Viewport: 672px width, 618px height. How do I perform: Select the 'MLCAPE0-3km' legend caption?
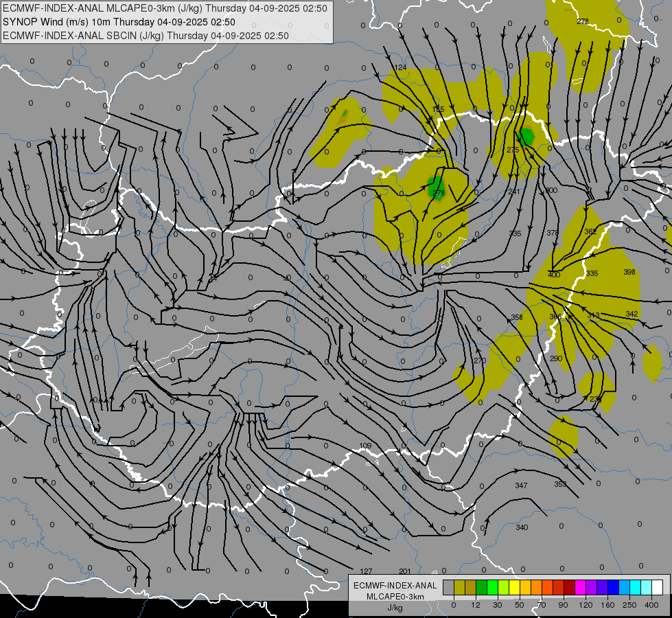(395, 597)
